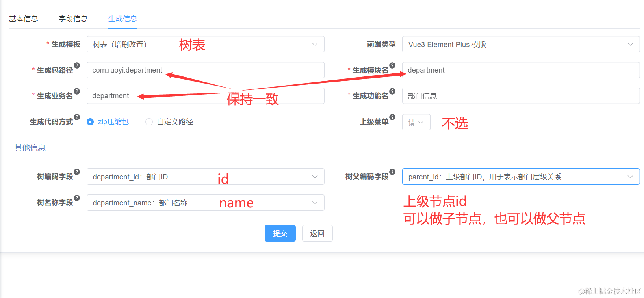Click help icon next to 生成模块名
This screenshot has height=298, width=644.
pos(392,65)
